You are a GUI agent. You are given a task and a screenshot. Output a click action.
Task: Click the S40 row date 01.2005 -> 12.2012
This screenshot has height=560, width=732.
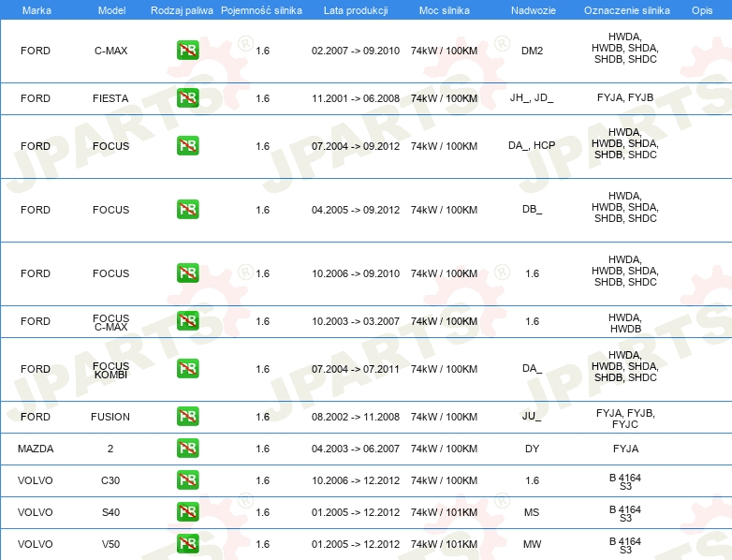click(x=356, y=512)
